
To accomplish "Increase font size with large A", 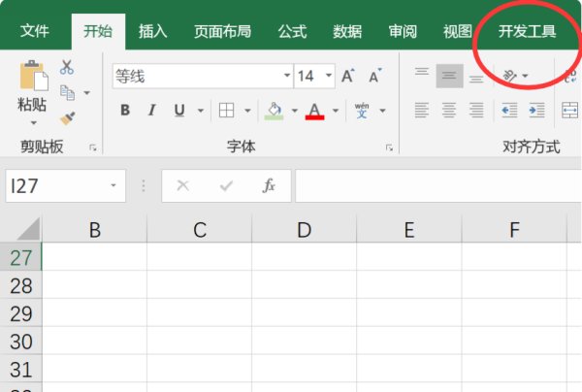I will pos(348,76).
